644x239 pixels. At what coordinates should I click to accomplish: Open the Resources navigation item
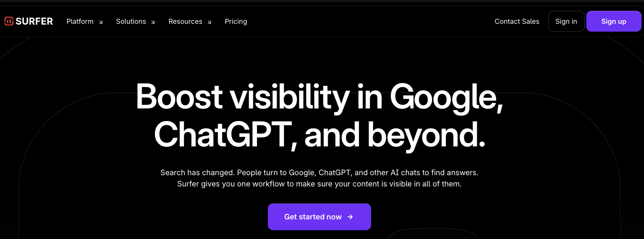[x=185, y=21]
